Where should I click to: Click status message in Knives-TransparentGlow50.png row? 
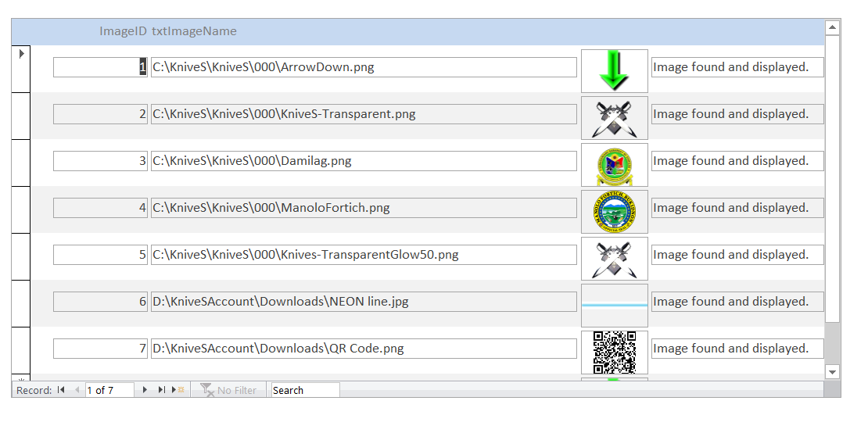pyautogui.click(x=737, y=256)
